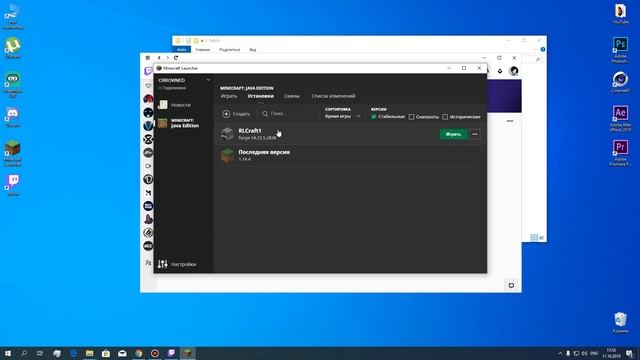
Task: Open the Adobe Photoshop desktop shortcut
Action: point(620,50)
